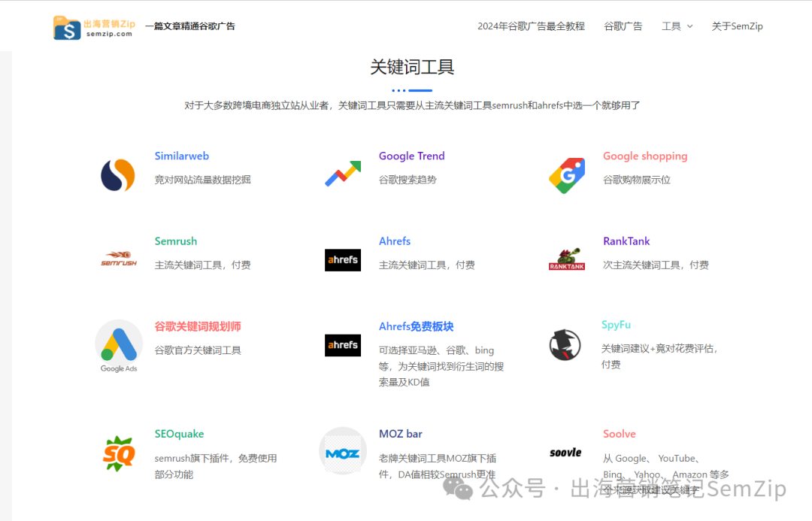Viewport: 812px width, 521px height.
Task: Open the Semrush title link
Action: 175,241
